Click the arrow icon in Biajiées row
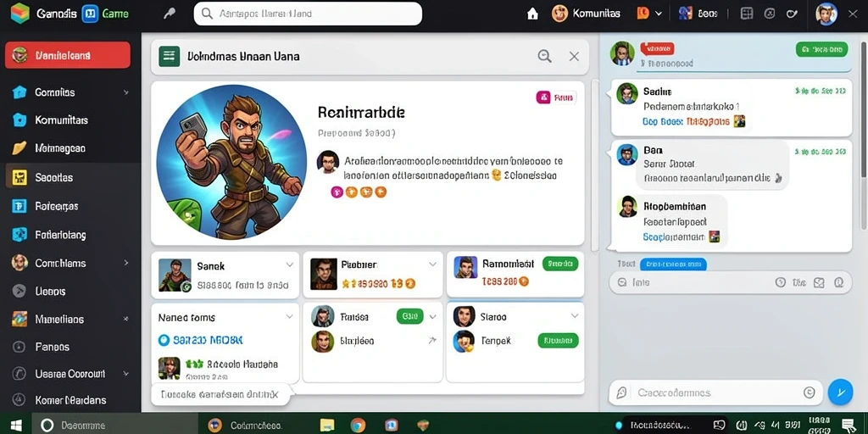The width and height of the screenshot is (868, 434). tap(432, 341)
